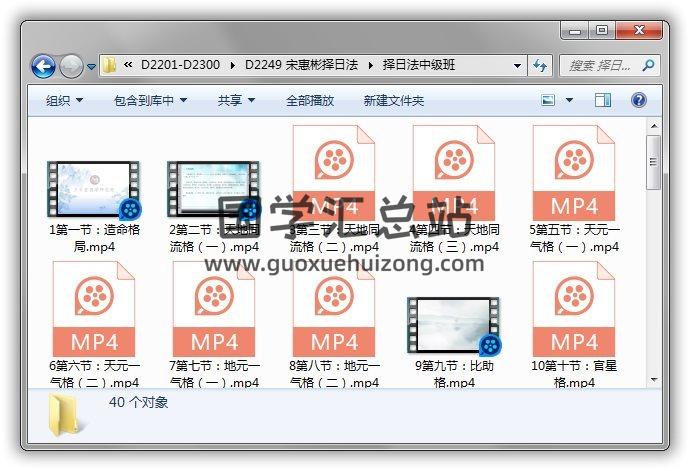Minimize the Explorer window
The height and width of the screenshot is (471, 690).
(575, 31)
